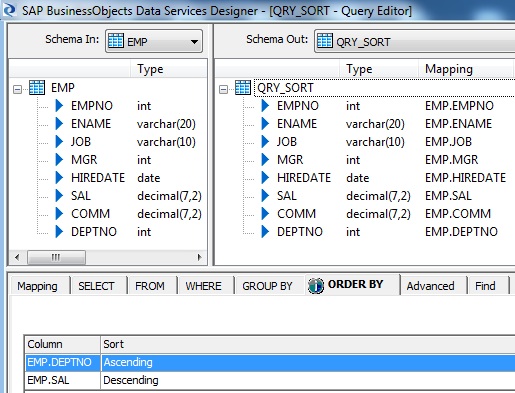The width and height of the screenshot is (515, 393).
Task: Collapse the QRY_SORT tree node
Action: [223, 89]
